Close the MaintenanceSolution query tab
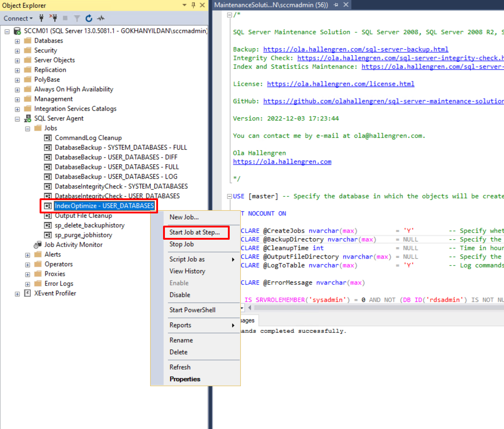The height and width of the screenshot is (429, 504). (346, 5)
